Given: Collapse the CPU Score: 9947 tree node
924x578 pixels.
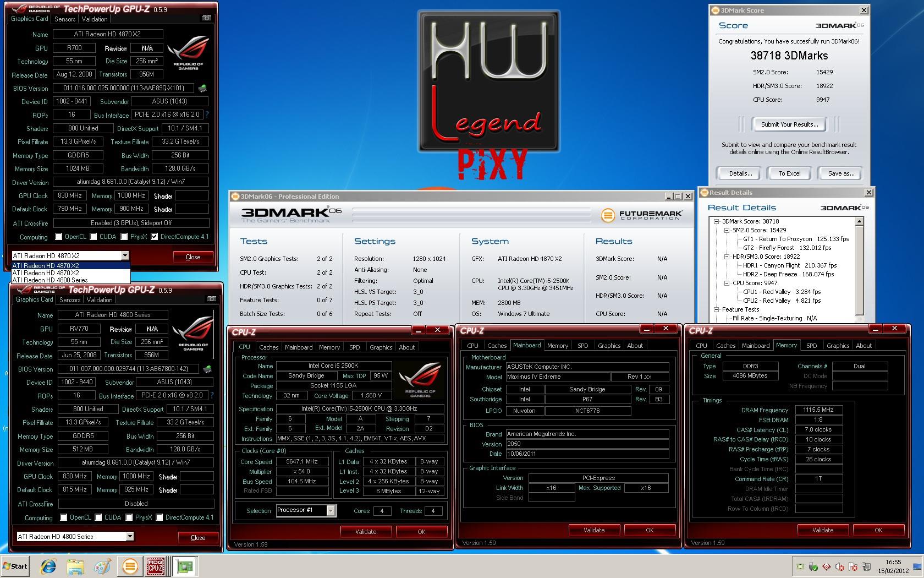Looking at the screenshot, I should (x=727, y=283).
